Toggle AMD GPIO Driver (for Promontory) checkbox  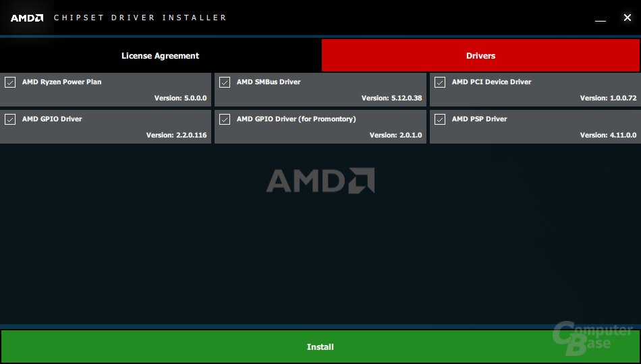225,119
